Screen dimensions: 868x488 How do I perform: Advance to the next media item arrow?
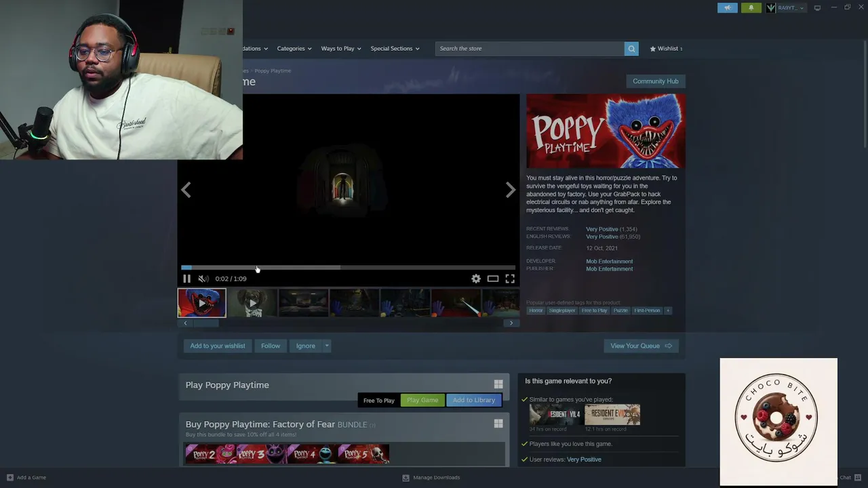click(511, 190)
